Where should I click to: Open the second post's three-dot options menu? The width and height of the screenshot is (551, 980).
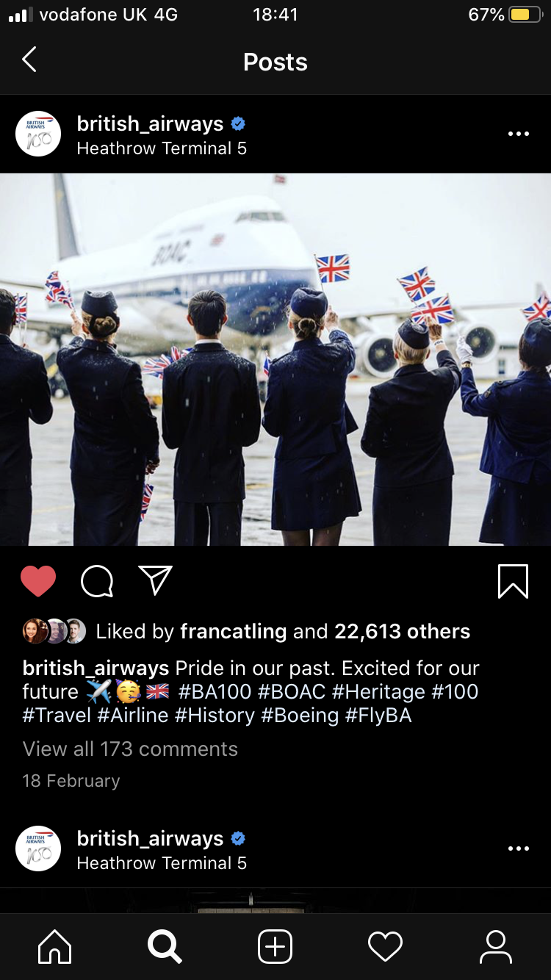pyautogui.click(x=519, y=849)
